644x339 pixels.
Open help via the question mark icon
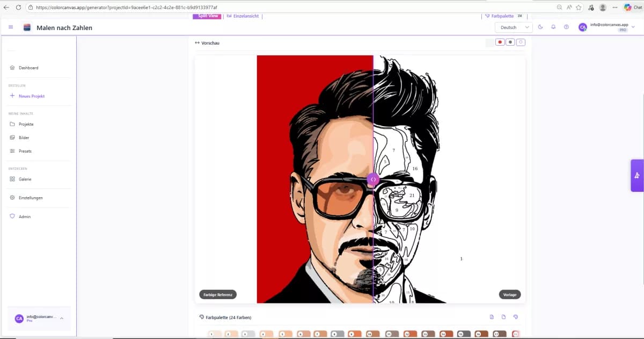click(x=566, y=27)
